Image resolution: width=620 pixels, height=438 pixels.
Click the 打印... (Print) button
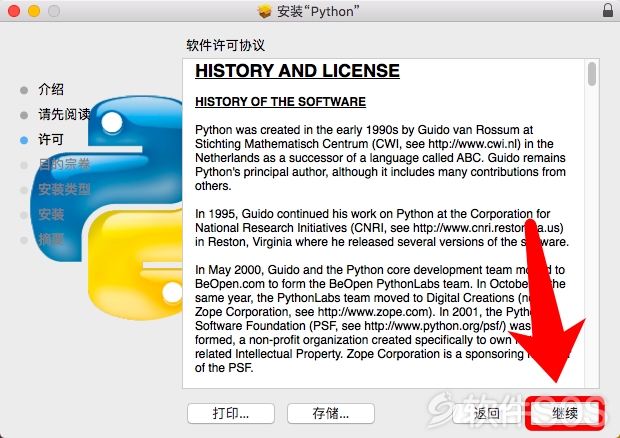231,413
